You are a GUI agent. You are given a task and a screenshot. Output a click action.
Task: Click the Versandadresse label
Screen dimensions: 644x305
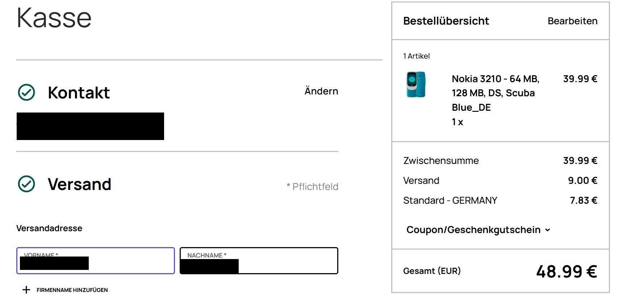pyautogui.click(x=49, y=228)
